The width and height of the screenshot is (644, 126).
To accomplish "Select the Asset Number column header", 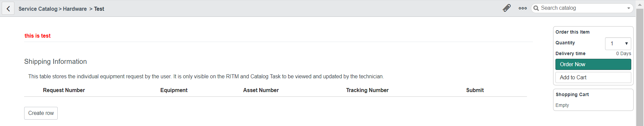I will point(261,90).
